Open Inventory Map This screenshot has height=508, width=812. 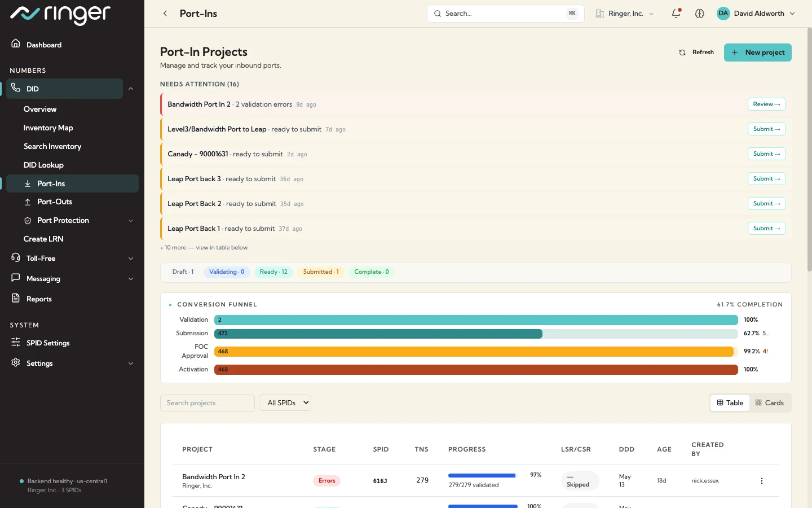pos(48,128)
